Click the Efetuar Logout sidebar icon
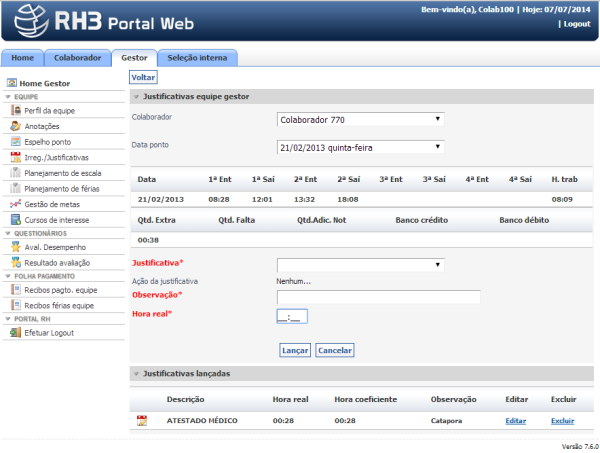Image resolution: width=600 pixels, height=453 pixels. click(16, 332)
